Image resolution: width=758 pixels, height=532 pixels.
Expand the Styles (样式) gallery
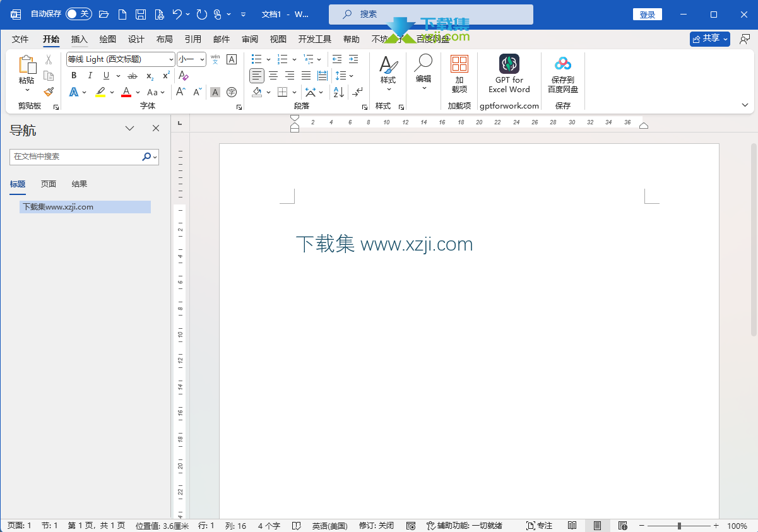click(x=388, y=73)
